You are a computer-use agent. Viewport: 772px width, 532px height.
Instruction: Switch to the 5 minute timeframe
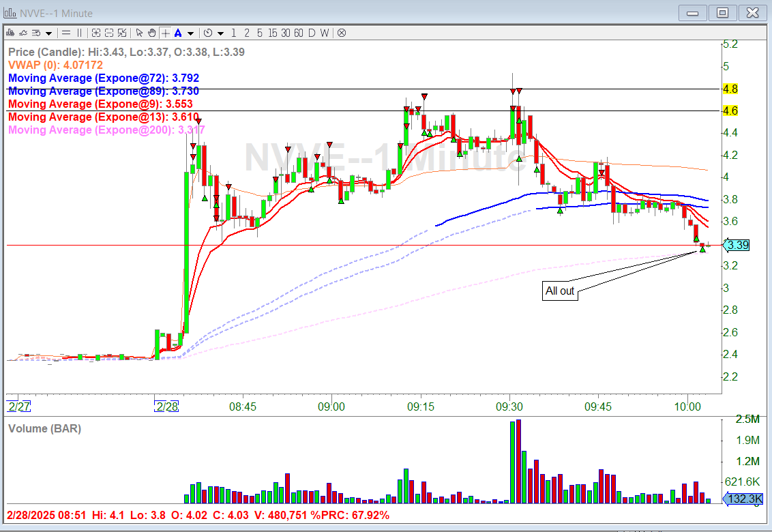click(259, 33)
